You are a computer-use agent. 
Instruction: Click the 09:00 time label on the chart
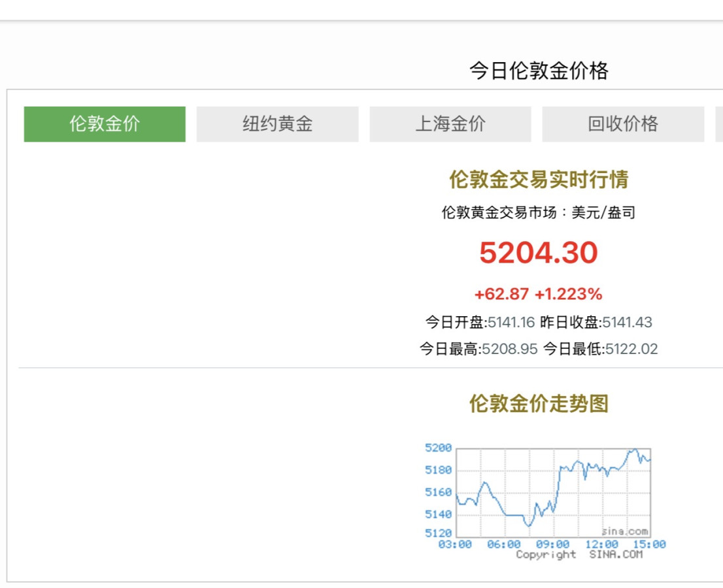552,545
